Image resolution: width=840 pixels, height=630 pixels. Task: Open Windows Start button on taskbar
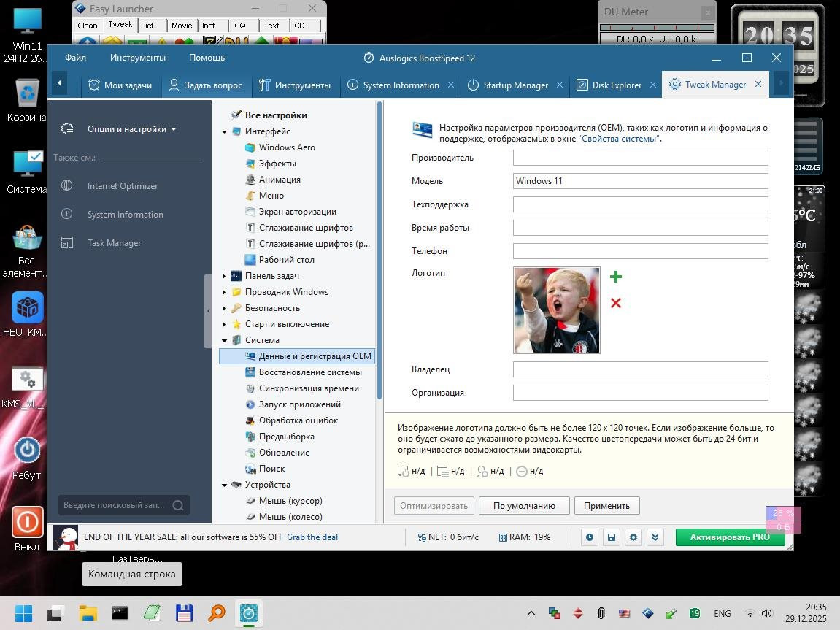pos(23,613)
